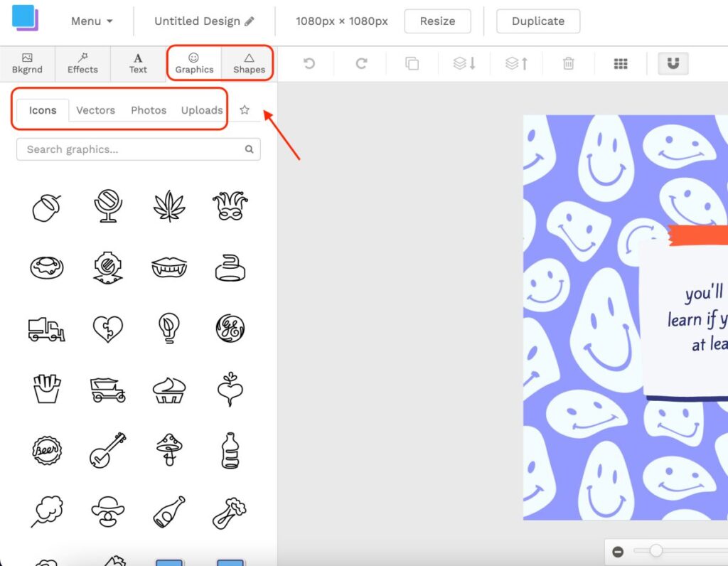Open the Menu dropdown

(x=90, y=21)
